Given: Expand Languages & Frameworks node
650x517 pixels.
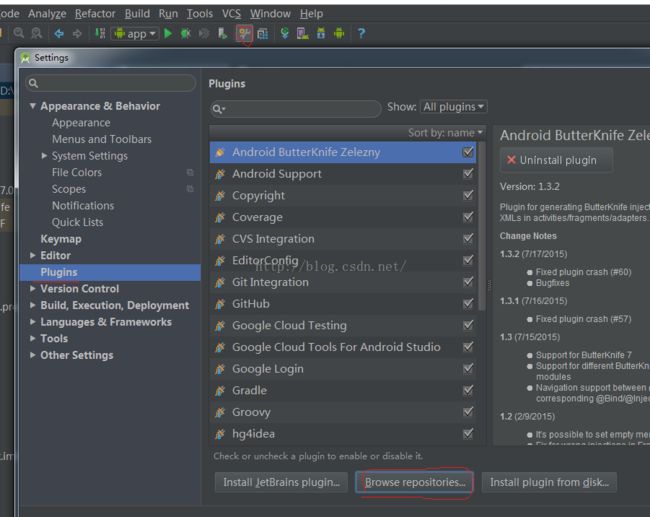Looking at the screenshot, I should [x=32, y=322].
